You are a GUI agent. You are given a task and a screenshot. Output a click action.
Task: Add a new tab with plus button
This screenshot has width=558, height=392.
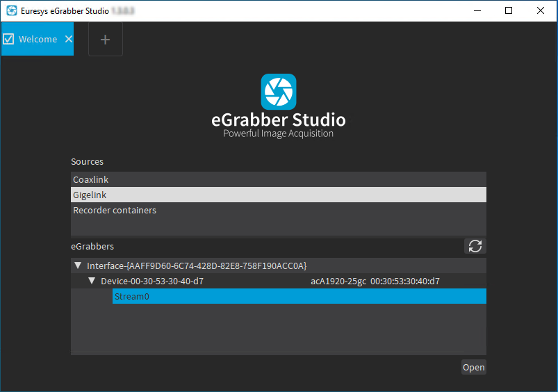pos(106,39)
